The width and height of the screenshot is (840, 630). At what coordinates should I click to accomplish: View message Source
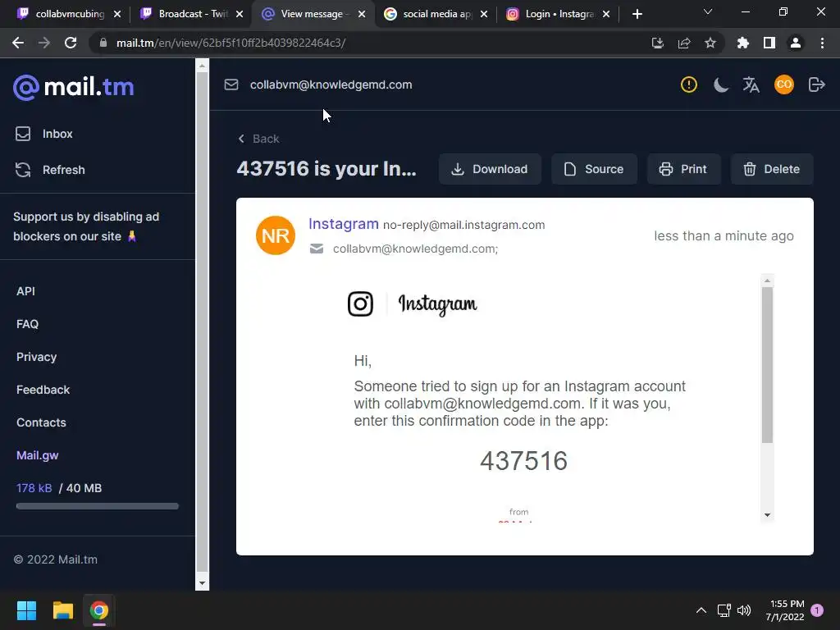pyautogui.click(x=594, y=169)
